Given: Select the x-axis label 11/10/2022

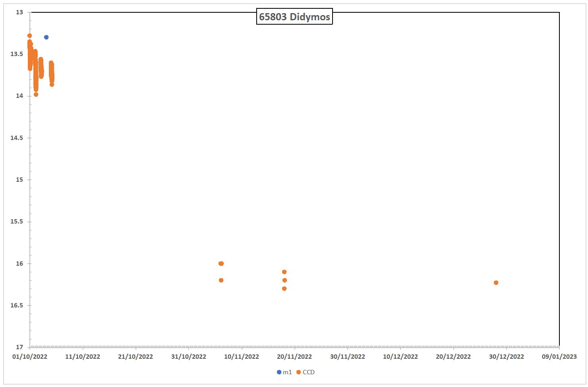Looking at the screenshot, I should pos(83,357).
